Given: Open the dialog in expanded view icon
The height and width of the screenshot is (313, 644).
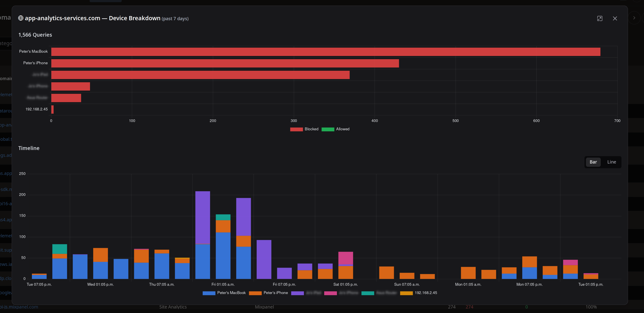Looking at the screenshot, I should (599, 19).
